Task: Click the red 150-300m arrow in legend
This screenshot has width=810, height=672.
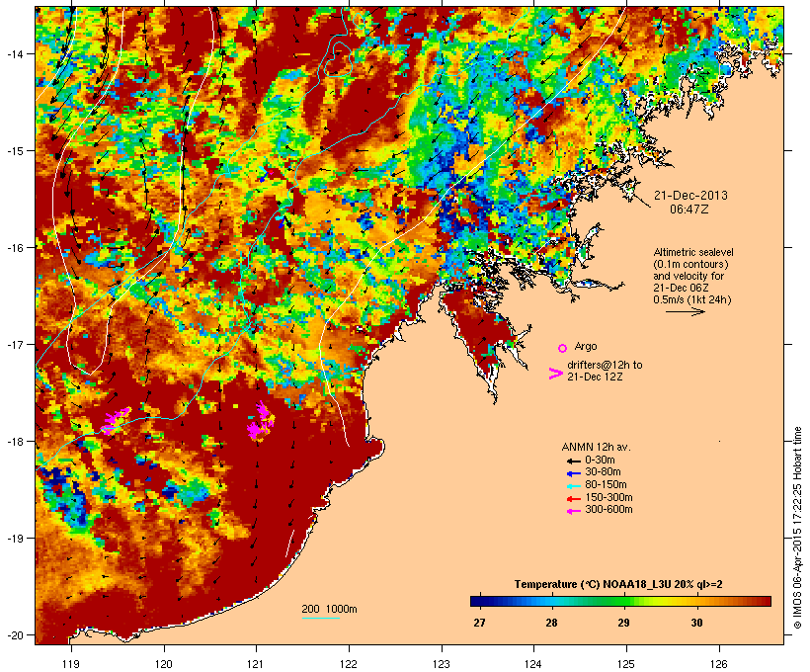Action: (x=573, y=499)
